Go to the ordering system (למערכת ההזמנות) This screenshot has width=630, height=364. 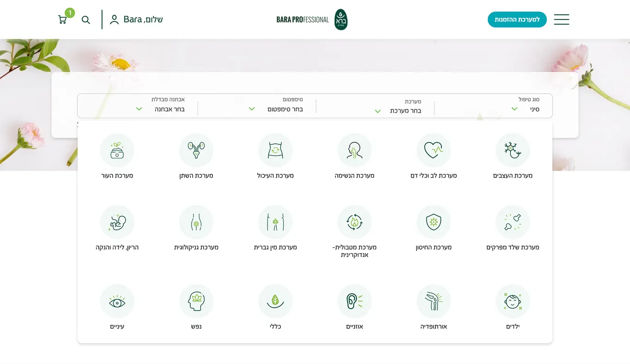click(517, 19)
